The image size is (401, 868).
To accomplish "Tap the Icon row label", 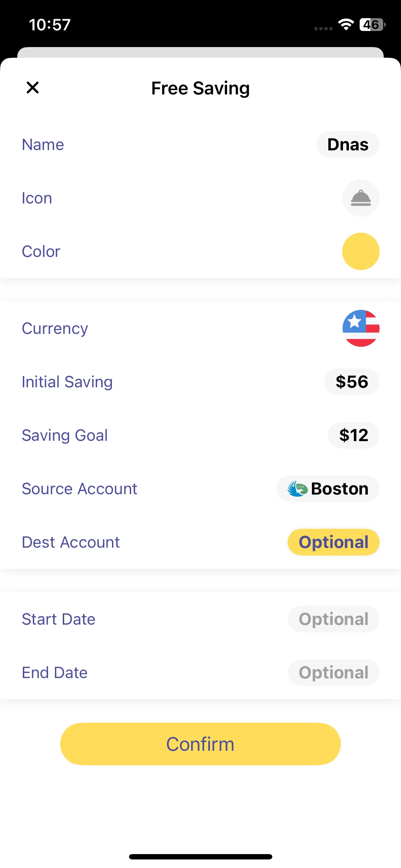I will point(37,198).
